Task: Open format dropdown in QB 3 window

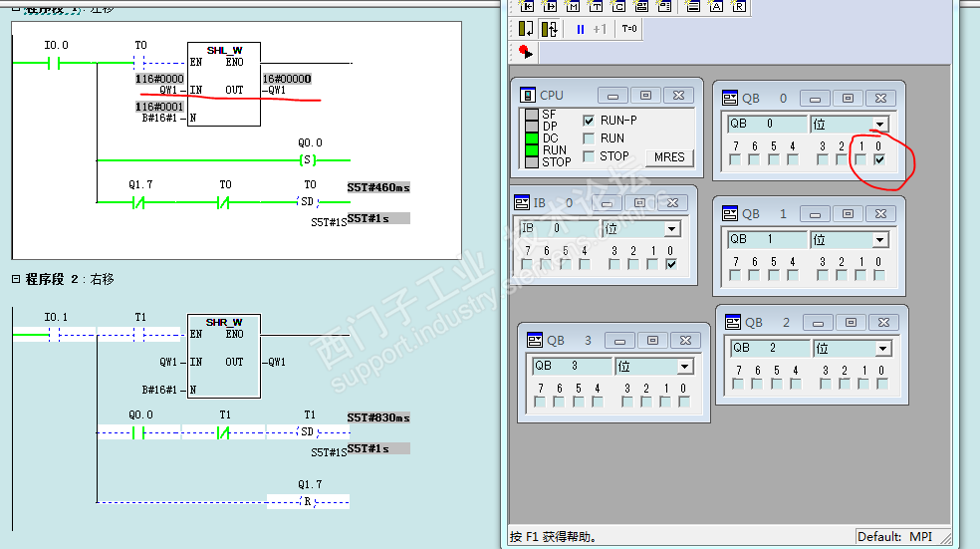Action: click(685, 366)
